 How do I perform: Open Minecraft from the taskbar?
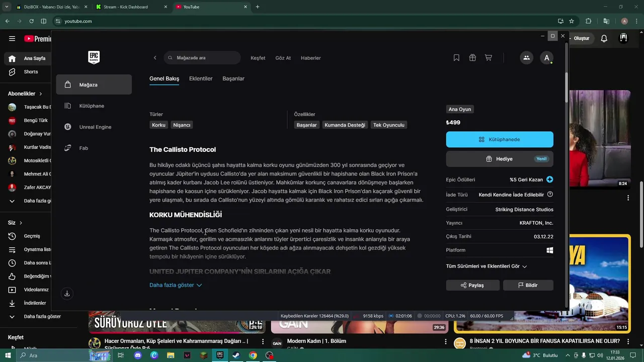[203, 355]
